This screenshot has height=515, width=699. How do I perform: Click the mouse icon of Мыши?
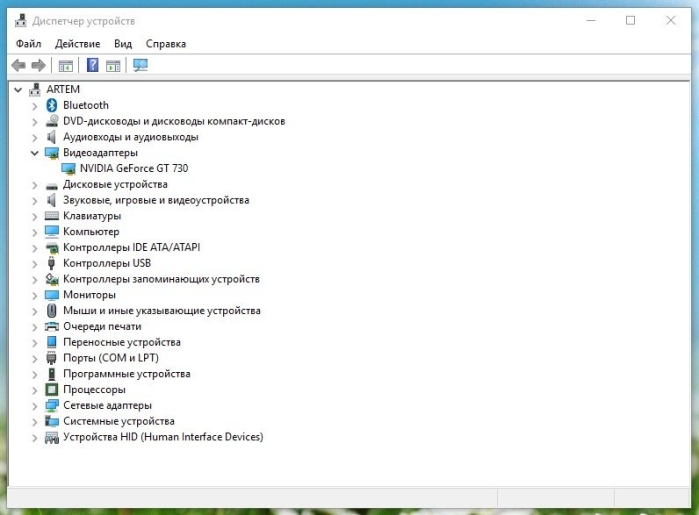pyautogui.click(x=52, y=310)
